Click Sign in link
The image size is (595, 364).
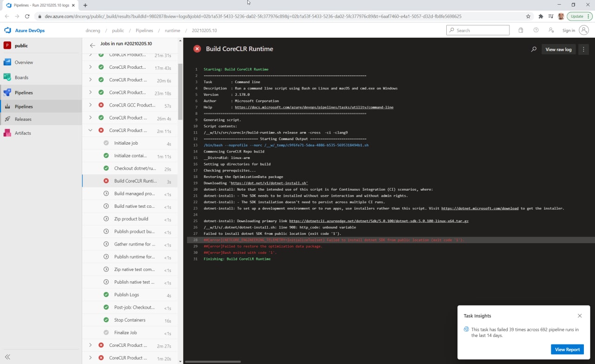[569, 30]
